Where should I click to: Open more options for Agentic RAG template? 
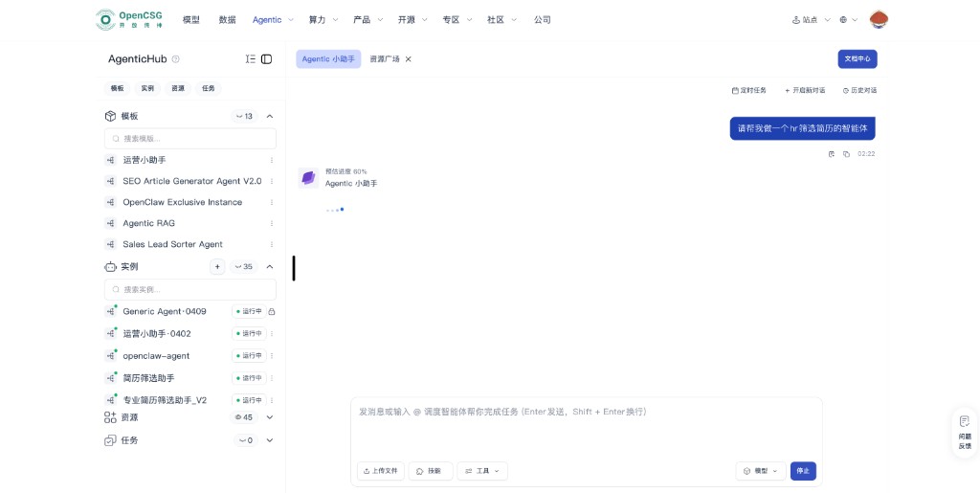pyautogui.click(x=272, y=223)
